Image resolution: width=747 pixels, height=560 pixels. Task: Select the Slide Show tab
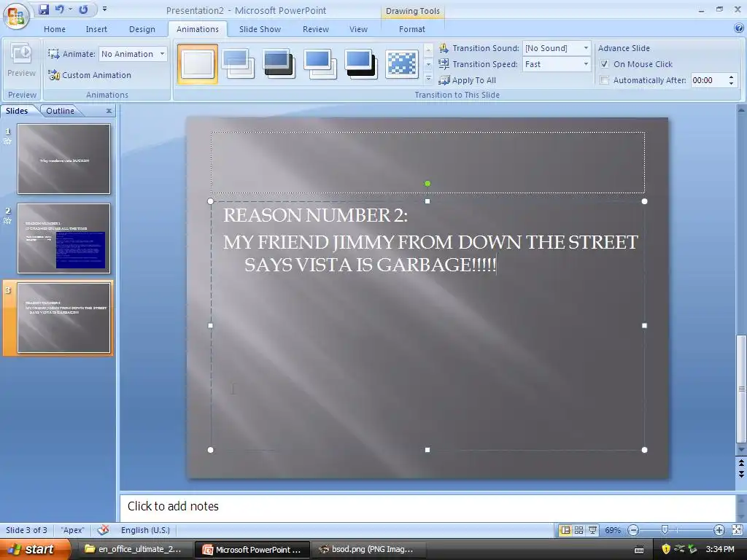coord(260,29)
